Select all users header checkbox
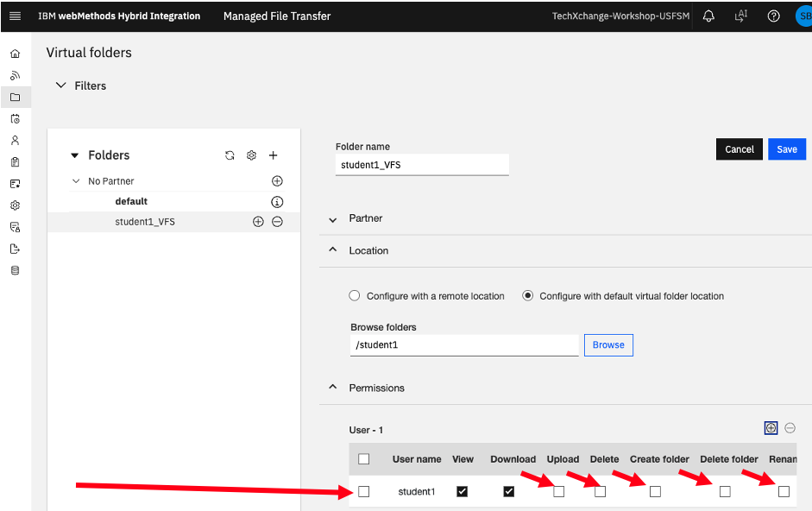812x511 pixels. (x=364, y=459)
